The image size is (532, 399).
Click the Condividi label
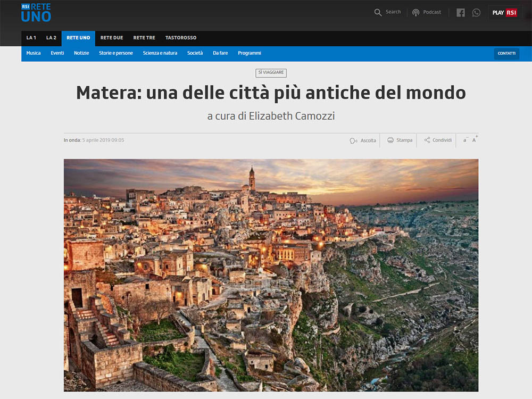442,140
